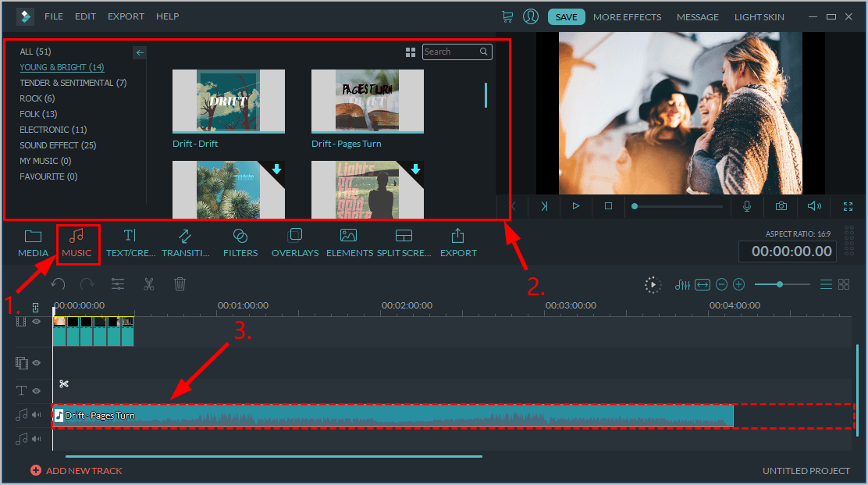Undo the last action
The width and height of the screenshot is (868, 485).
(58, 284)
